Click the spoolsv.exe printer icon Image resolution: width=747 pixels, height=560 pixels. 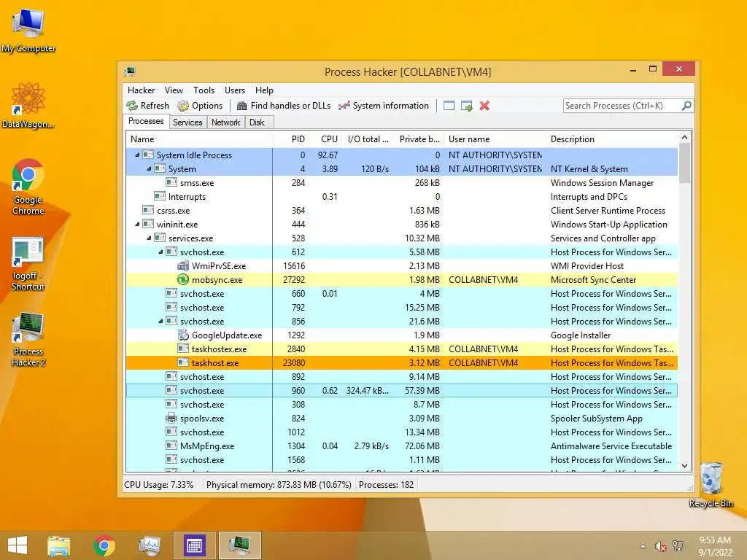click(x=171, y=418)
